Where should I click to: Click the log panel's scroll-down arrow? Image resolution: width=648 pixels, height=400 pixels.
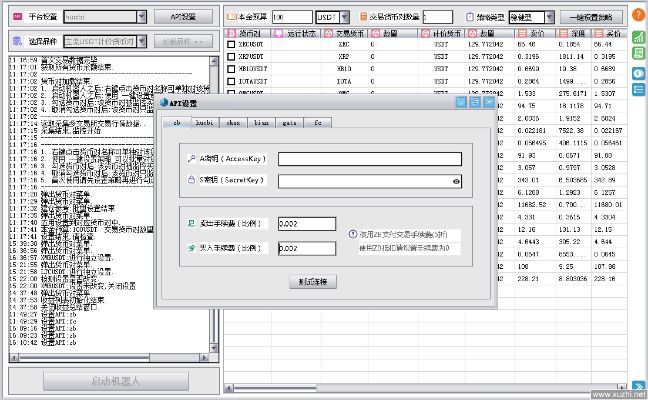pyautogui.click(x=214, y=348)
